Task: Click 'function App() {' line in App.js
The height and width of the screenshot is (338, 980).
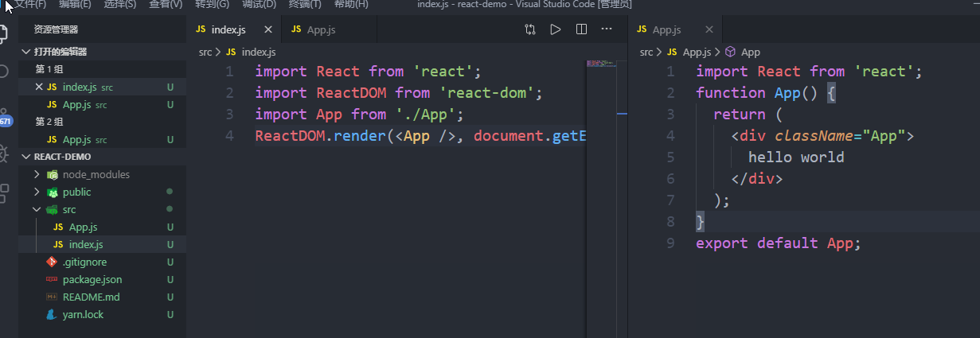Action: tap(766, 93)
